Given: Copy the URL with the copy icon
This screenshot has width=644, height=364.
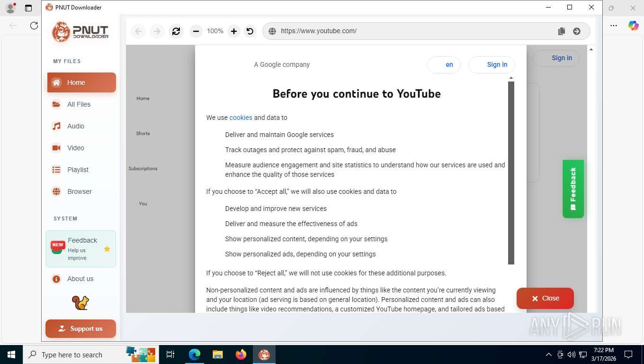Looking at the screenshot, I should point(562,31).
